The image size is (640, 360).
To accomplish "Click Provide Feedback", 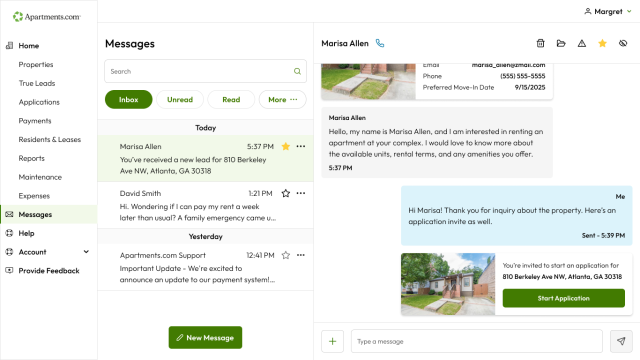I will [49, 271].
